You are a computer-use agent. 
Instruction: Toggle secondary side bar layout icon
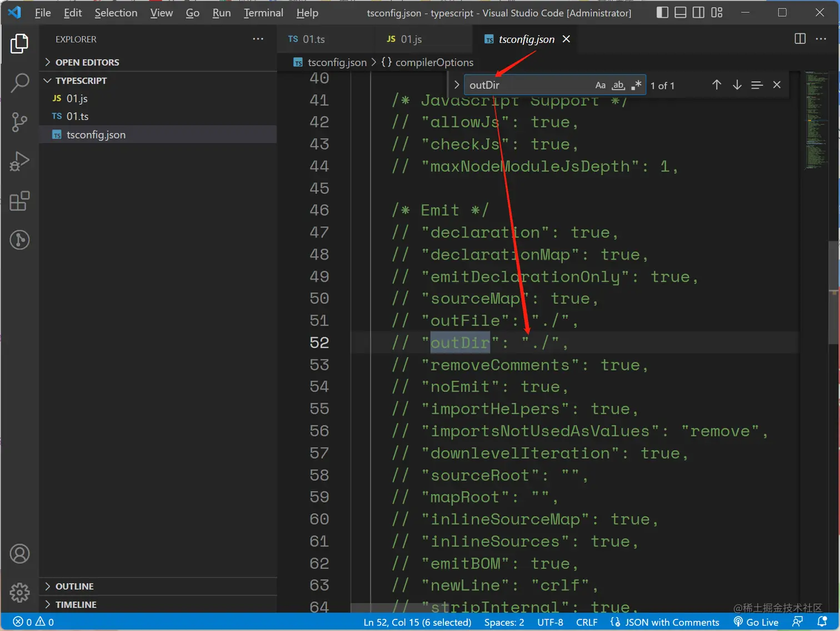[x=699, y=12]
